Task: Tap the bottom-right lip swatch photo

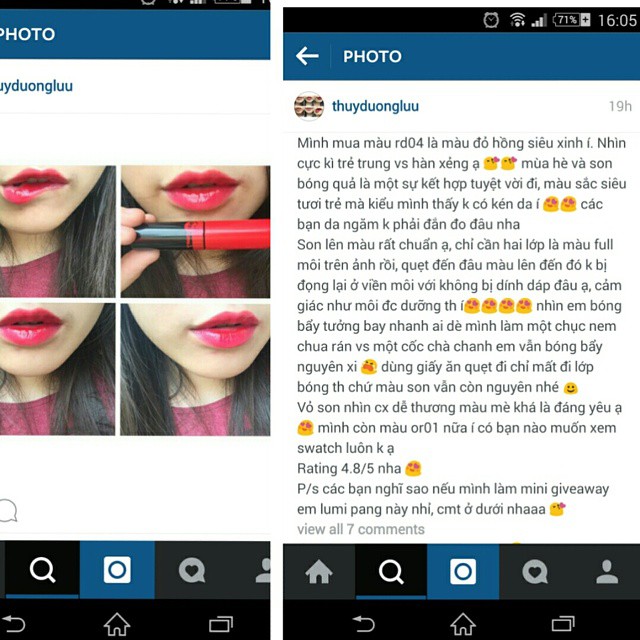Action: (x=196, y=369)
